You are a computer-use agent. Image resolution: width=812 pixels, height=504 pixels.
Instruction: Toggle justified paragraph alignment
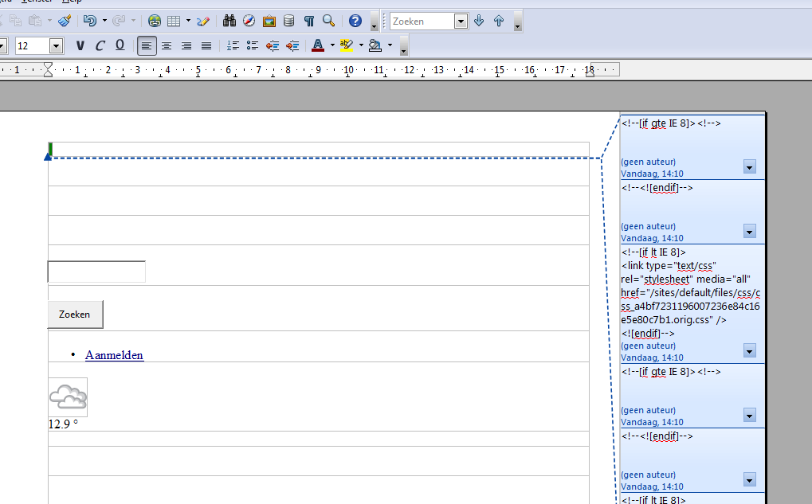(206, 45)
